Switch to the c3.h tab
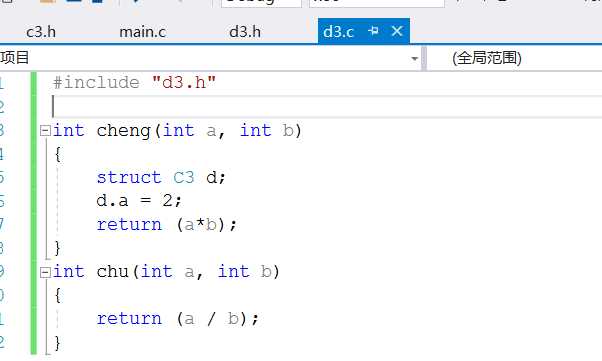The image size is (602, 361). pyautogui.click(x=41, y=31)
